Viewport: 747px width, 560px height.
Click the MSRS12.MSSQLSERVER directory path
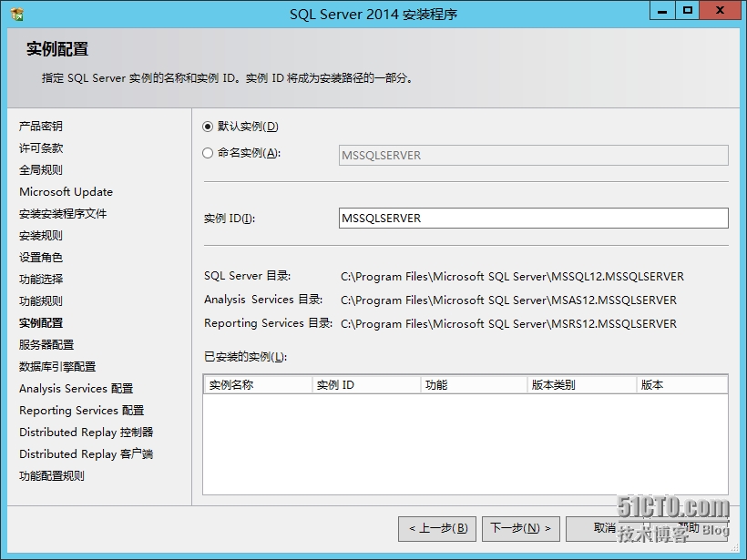pyautogui.click(x=508, y=324)
